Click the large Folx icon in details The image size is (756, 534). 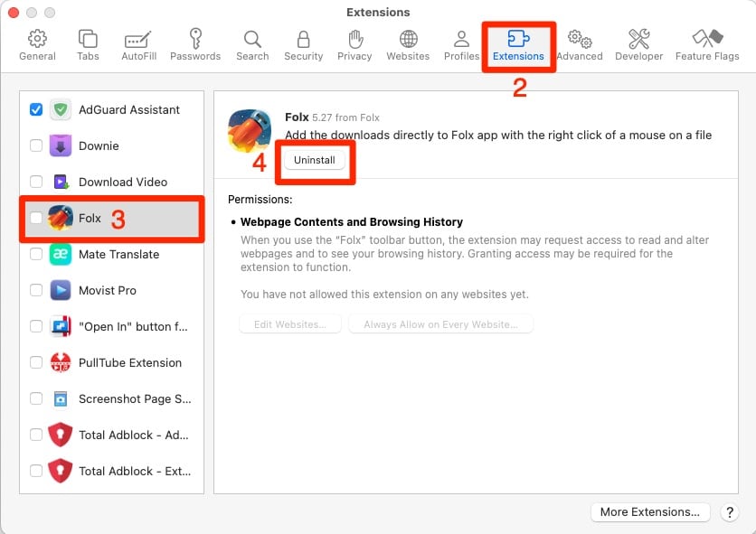pyautogui.click(x=250, y=131)
